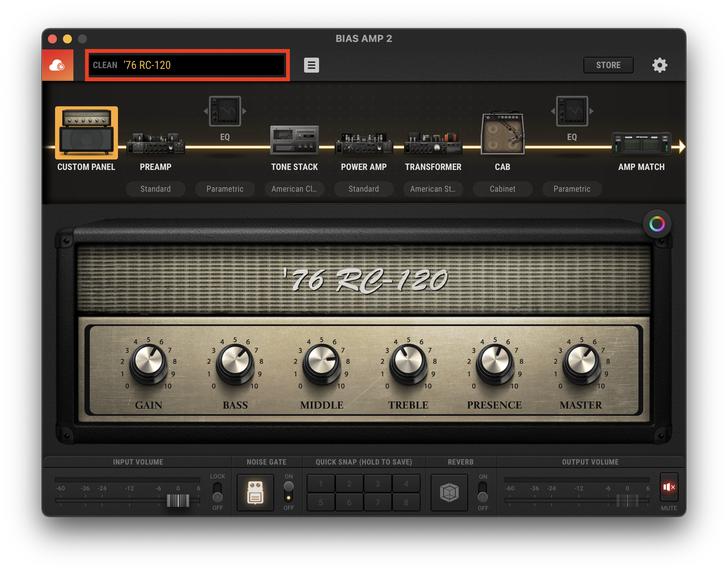728x572 pixels.
Task: Open settings with the gear icon
Action: (659, 65)
